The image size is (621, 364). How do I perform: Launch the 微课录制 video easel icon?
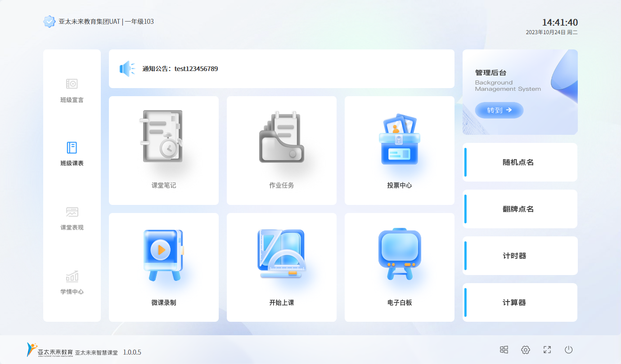[x=163, y=255]
